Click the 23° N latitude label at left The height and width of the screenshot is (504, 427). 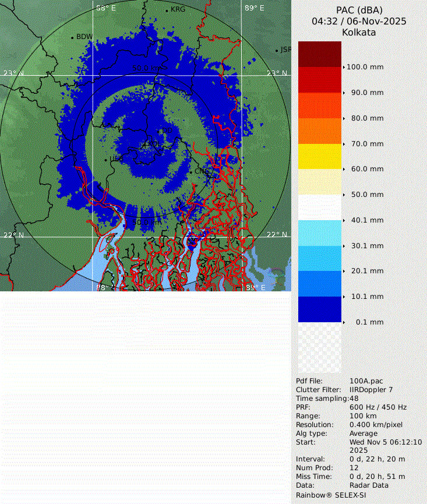14,73
